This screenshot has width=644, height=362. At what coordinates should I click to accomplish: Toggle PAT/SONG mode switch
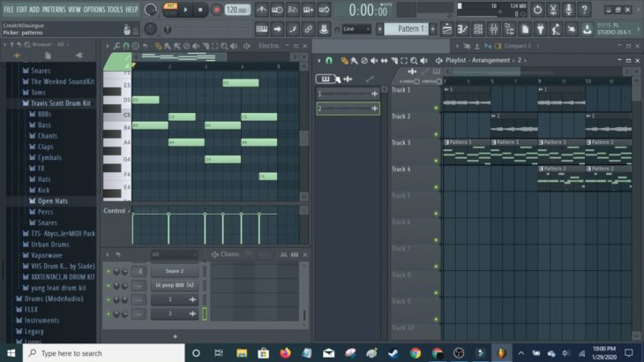[x=170, y=9]
